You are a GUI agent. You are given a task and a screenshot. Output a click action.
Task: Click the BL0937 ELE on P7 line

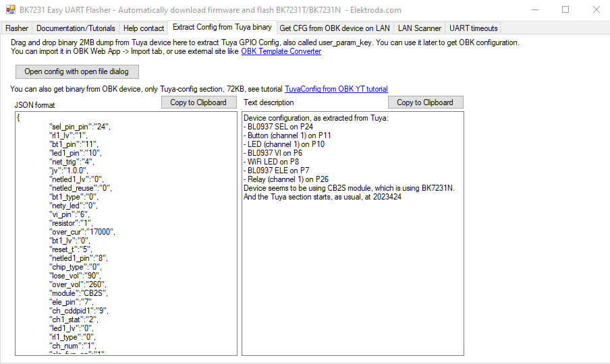pos(276,171)
